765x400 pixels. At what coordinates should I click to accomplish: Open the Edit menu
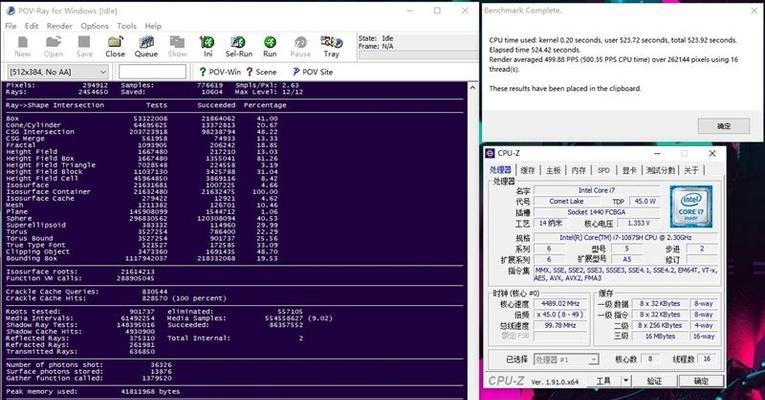(32, 26)
